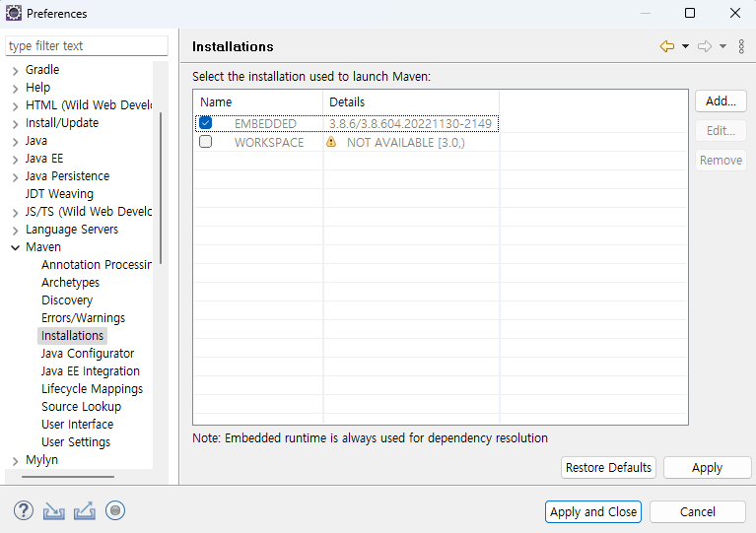Expand the Language Servers tree node
Image resolution: width=756 pixels, height=533 pixels.
15,231
